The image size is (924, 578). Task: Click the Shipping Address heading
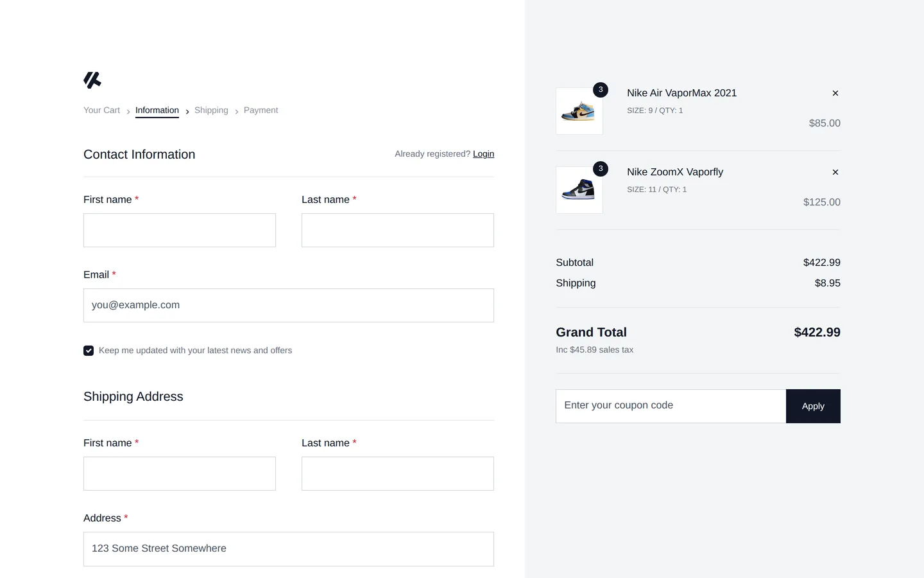[x=133, y=397]
